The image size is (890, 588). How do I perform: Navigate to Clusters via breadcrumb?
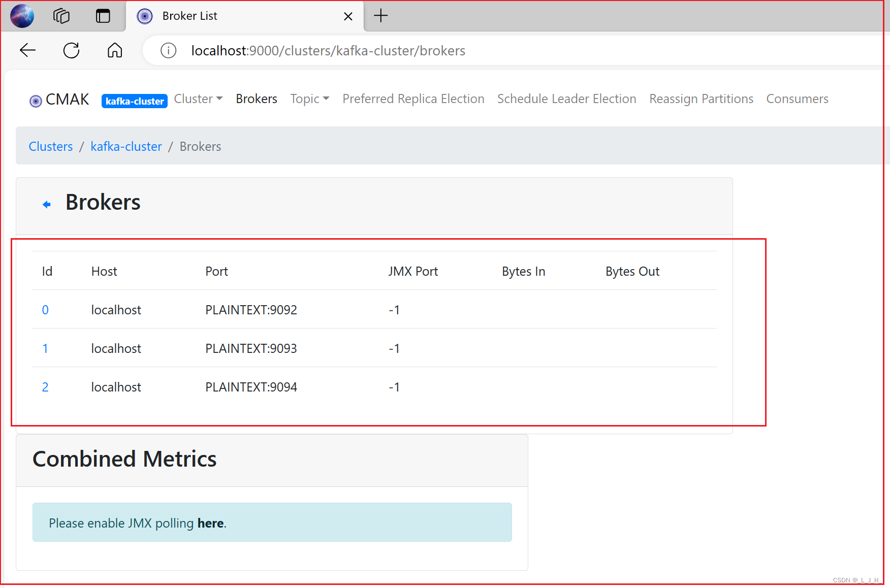click(50, 146)
